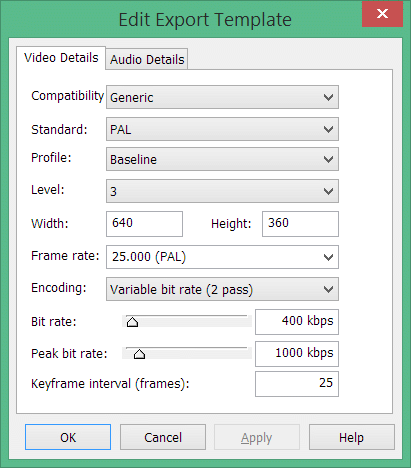Expand the Level dropdown with value 3
Screen dimensions: 411x468
click(x=222, y=191)
